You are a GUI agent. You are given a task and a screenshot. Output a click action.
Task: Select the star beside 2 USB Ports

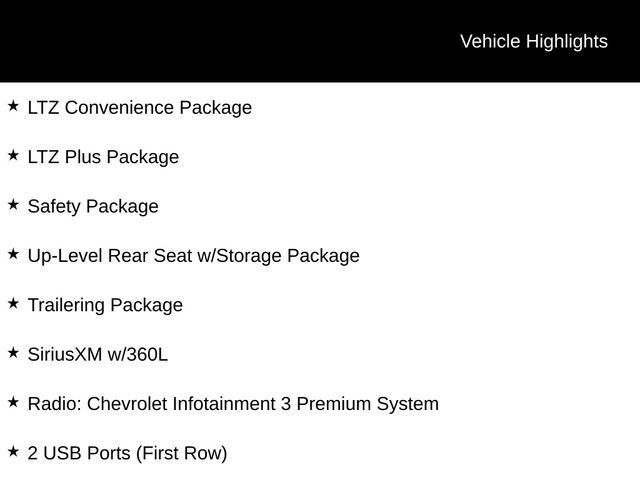coord(13,452)
